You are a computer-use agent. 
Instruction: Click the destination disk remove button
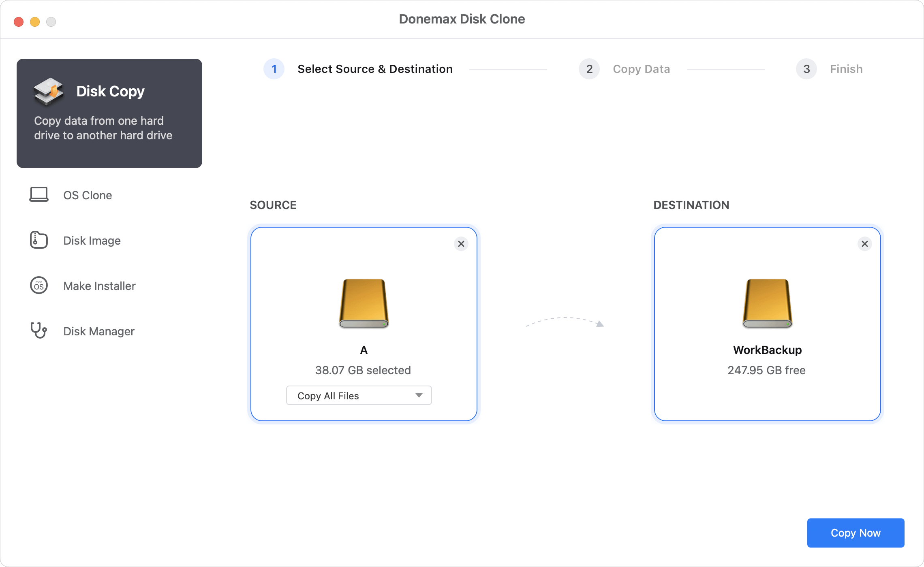click(x=864, y=244)
